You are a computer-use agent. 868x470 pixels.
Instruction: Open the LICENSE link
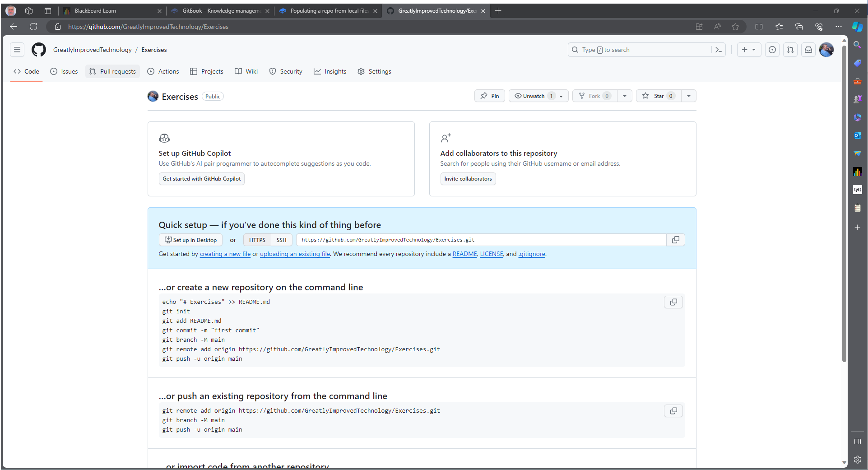(x=491, y=254)
